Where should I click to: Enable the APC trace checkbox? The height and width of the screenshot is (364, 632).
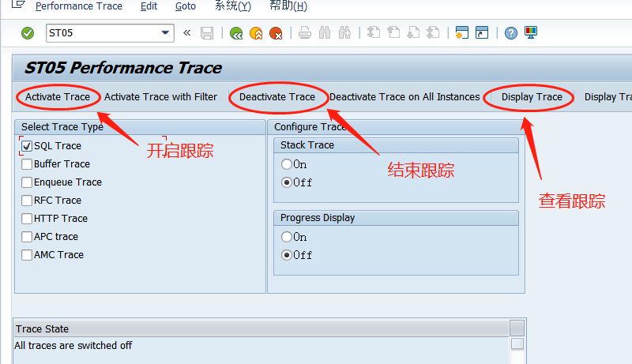[27, 236]
